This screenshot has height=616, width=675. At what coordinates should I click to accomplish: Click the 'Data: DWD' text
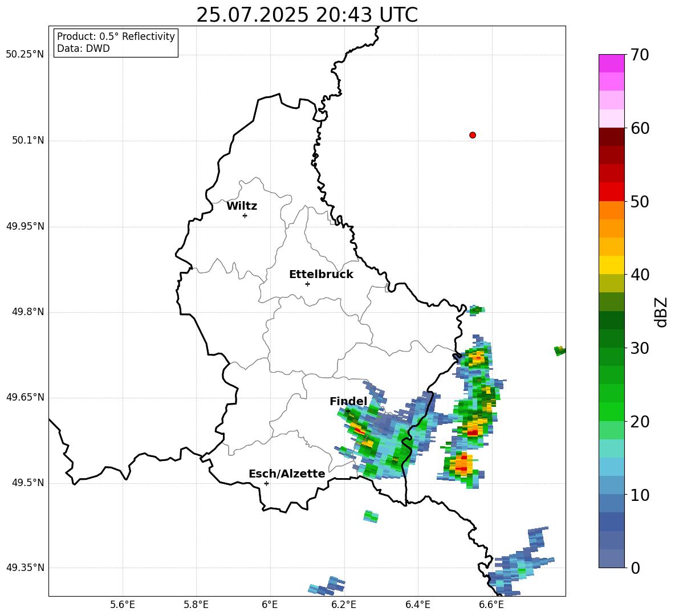tap(83, 48)
